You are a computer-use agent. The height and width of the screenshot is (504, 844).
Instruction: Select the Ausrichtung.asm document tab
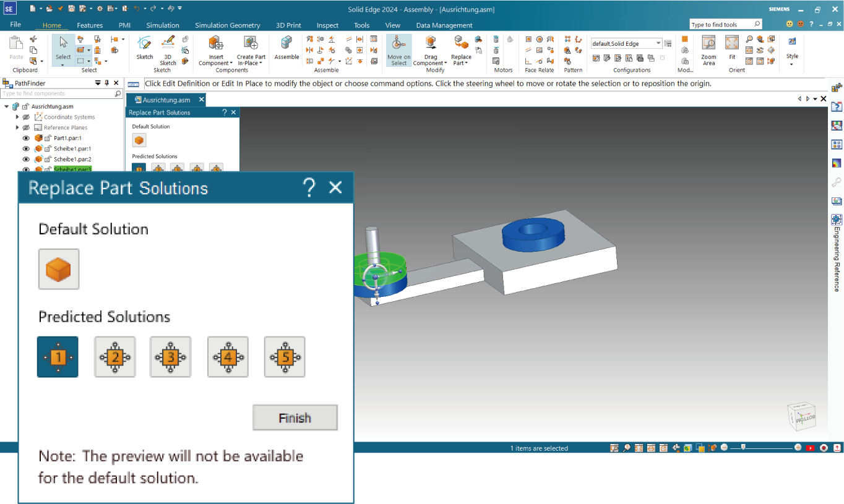coord(166,100)
